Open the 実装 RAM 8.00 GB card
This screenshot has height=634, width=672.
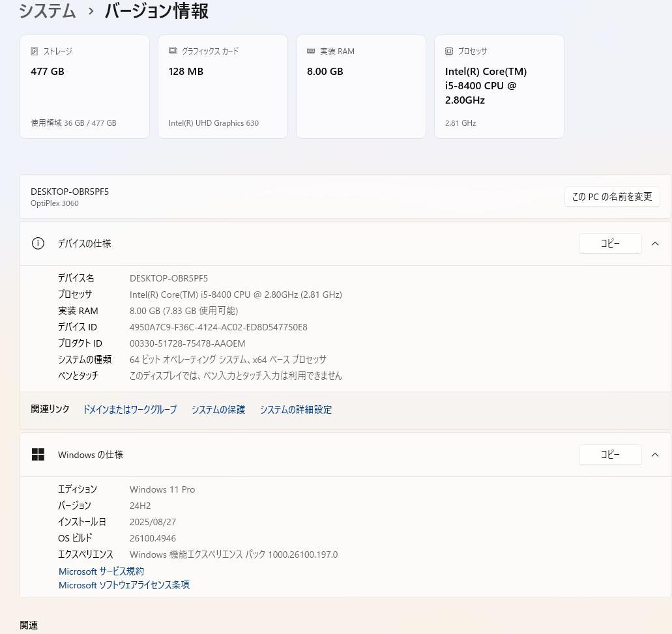coord(360,87)
